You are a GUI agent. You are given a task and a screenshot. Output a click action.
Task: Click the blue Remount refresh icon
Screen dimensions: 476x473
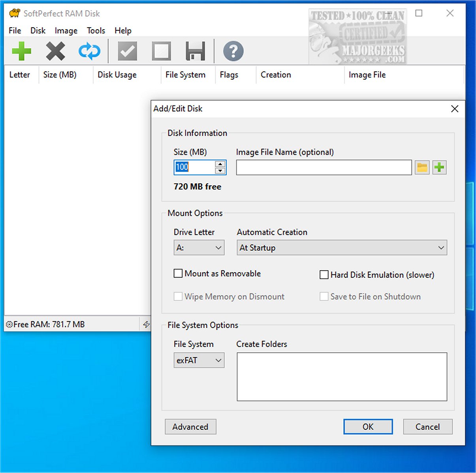tap(89, 51)
